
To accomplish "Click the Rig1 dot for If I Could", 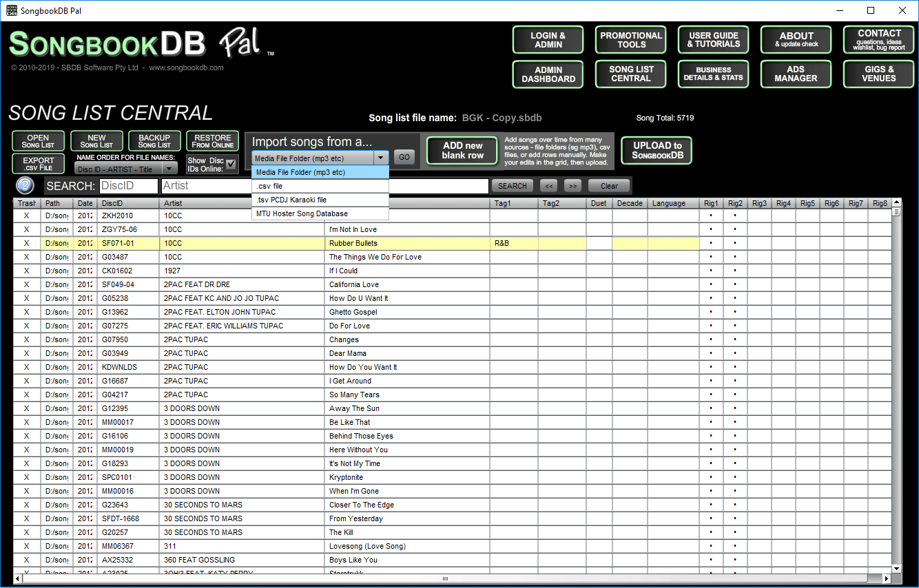I will pos(711,271).
